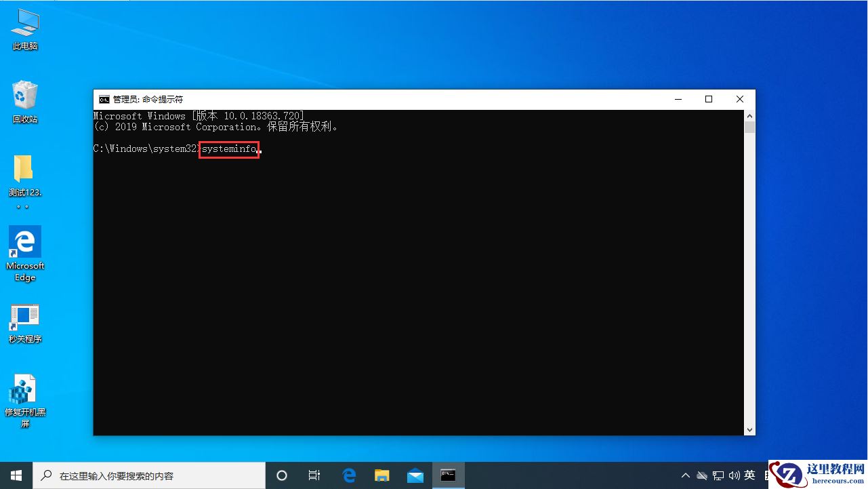The image size is (868, 489).
Task: Open File Explorer from the taskbar
Action: (381, 475)
